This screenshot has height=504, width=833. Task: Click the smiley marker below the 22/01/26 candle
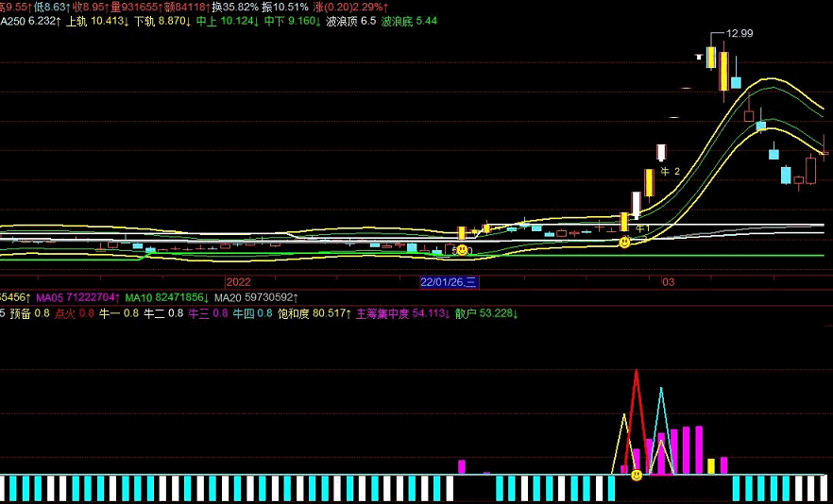click(462, 249)
